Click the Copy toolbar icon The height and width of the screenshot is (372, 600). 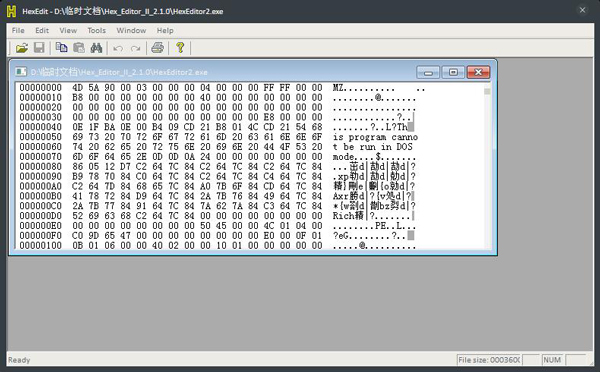click(61, 48)
